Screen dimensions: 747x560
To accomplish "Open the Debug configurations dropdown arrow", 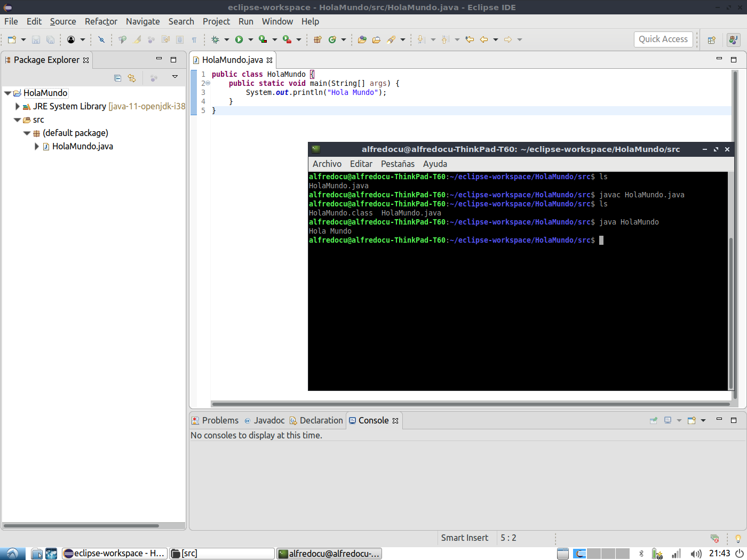I will click(x=227, y=39).
